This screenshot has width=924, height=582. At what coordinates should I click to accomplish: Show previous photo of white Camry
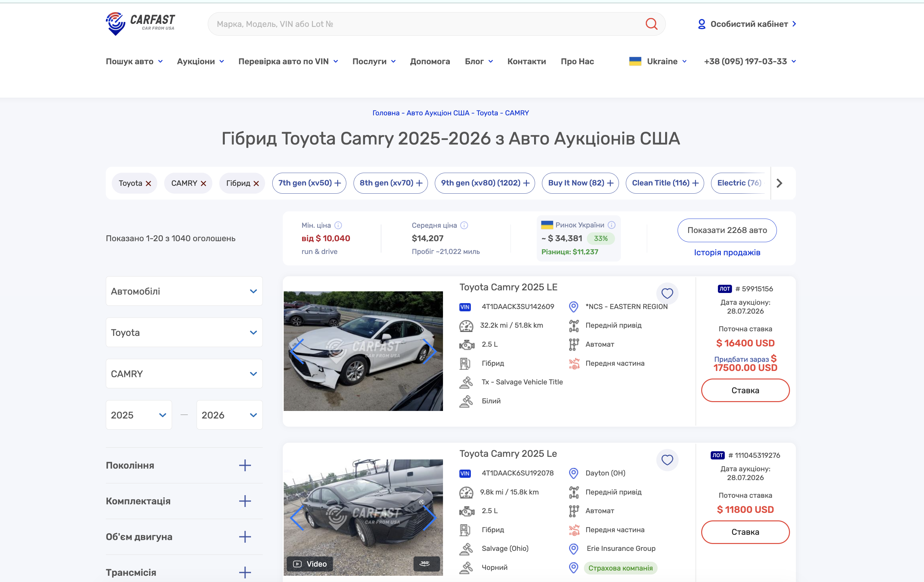click(x=297, y=351)
